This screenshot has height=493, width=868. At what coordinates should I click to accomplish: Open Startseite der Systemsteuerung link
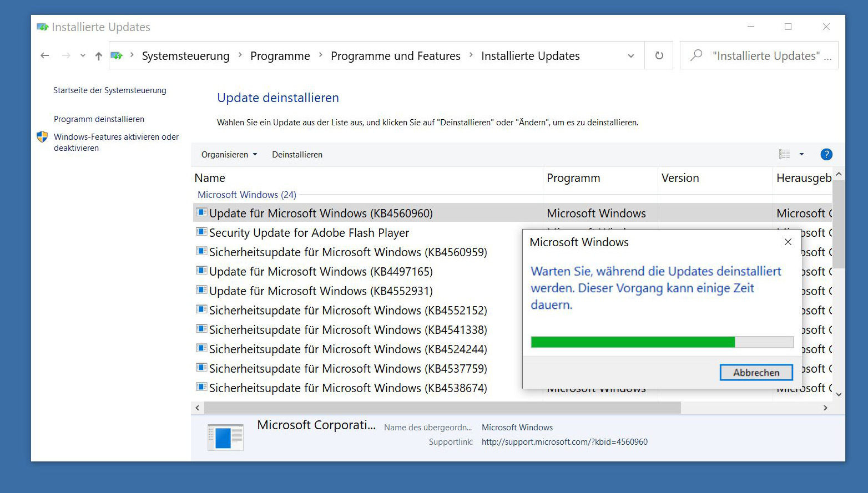[110, 90]
